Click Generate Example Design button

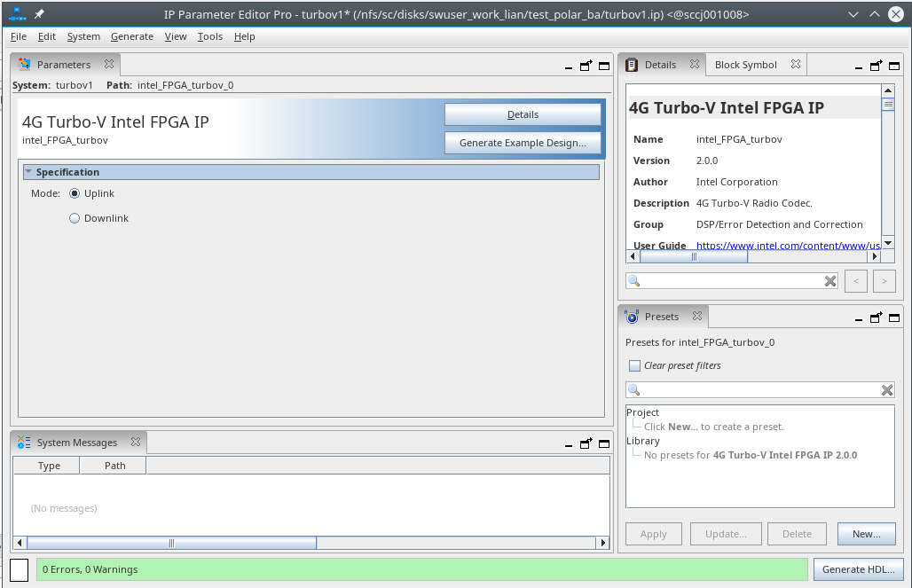coord(523,143)
